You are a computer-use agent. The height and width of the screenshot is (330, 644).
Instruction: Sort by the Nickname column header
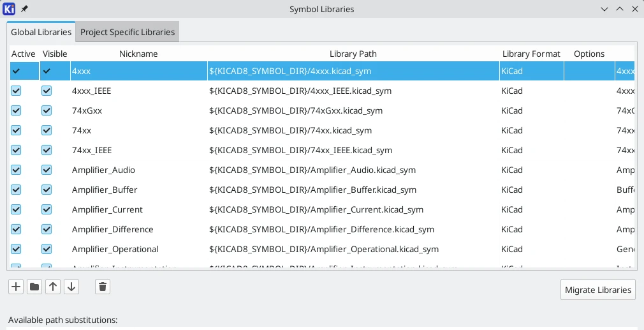138,54
